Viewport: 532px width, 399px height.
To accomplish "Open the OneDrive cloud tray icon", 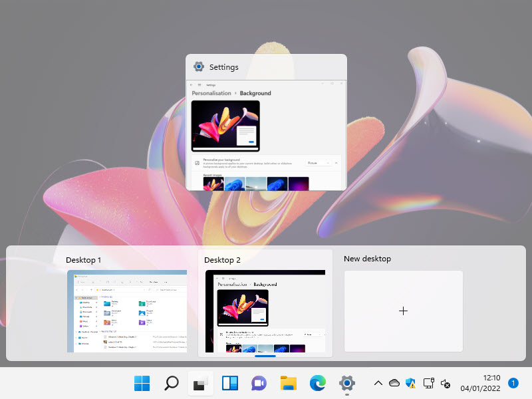I will 394,383.
